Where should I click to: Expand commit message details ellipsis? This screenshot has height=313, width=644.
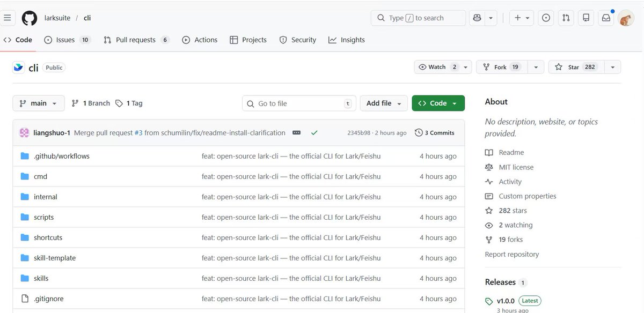(x=296, y=133)
